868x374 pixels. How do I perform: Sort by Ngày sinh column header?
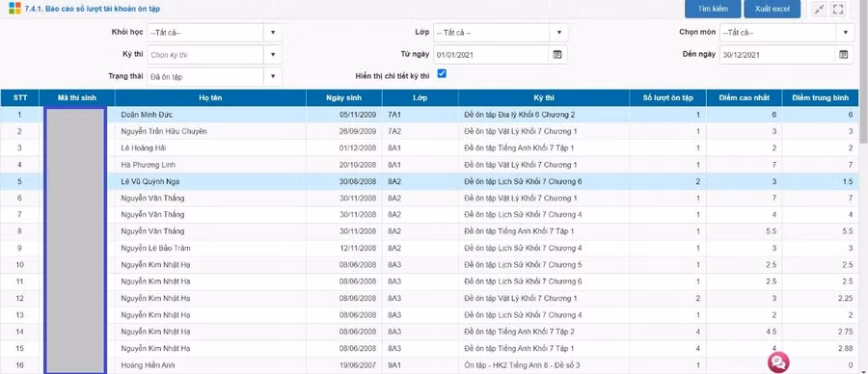tap(343, 97)
